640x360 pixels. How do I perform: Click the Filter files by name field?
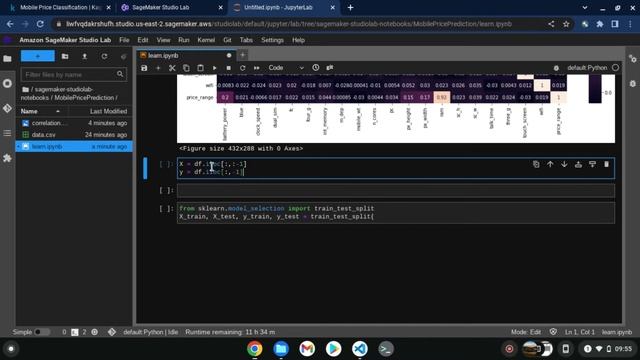pyautogui.click(x=73, y=74)
